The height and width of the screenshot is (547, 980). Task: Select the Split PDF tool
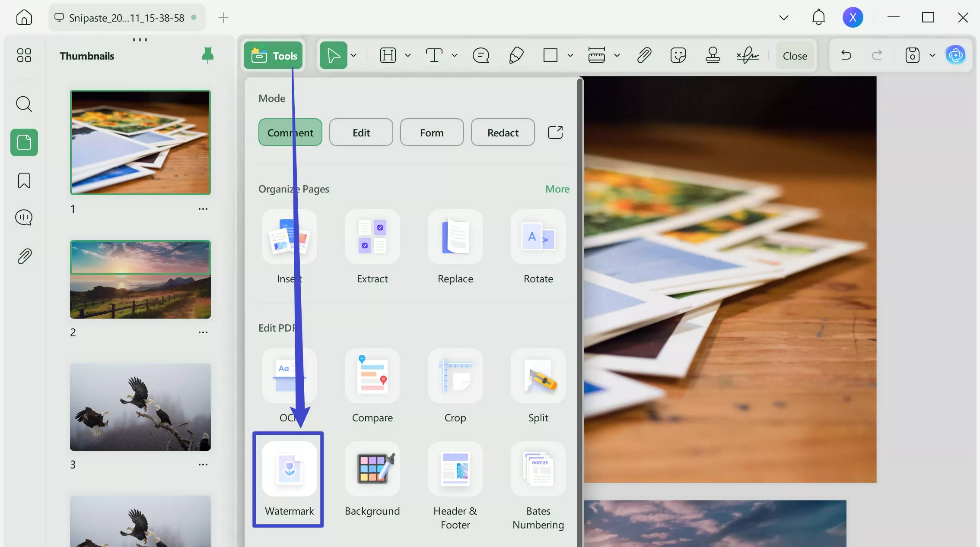(x=538, y=376)
